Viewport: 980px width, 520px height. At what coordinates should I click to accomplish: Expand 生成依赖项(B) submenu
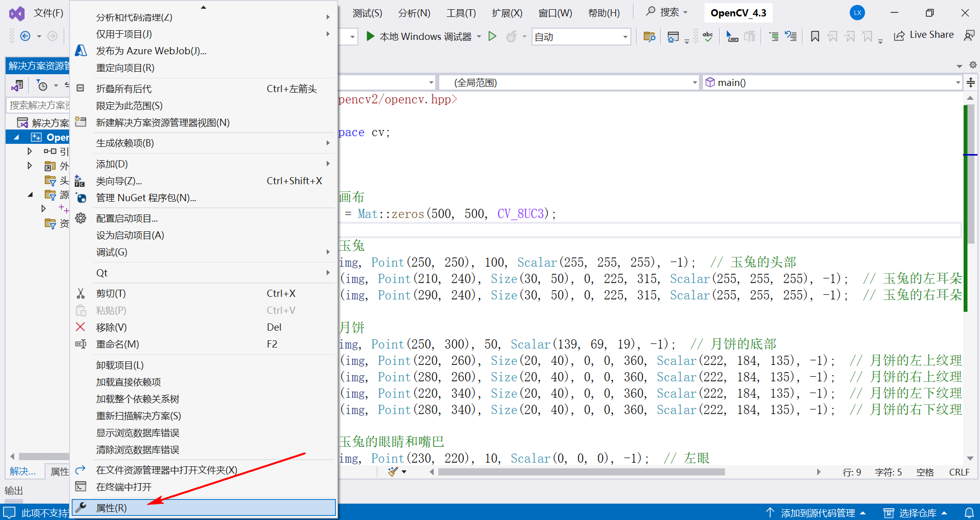[204, 143]
